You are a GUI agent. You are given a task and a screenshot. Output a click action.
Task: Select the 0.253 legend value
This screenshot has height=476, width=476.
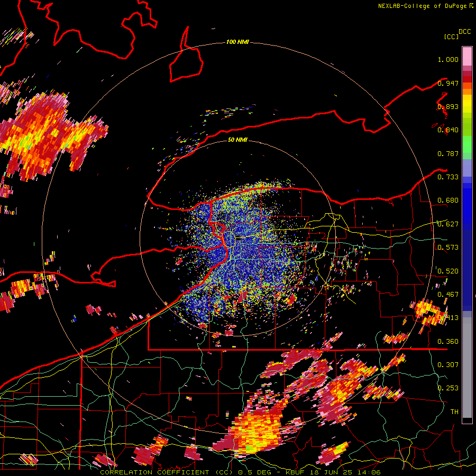[448, 388]
